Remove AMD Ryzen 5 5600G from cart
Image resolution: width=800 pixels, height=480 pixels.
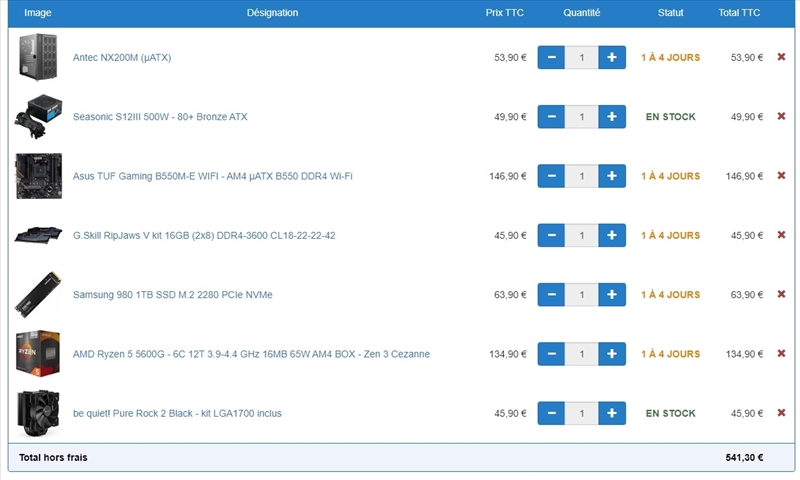781,353
